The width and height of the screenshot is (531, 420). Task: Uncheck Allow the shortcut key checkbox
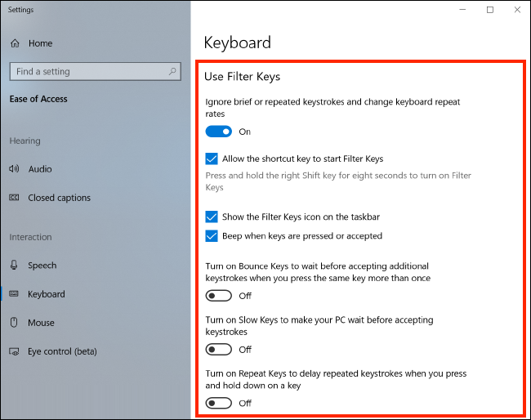coord(212,159)
